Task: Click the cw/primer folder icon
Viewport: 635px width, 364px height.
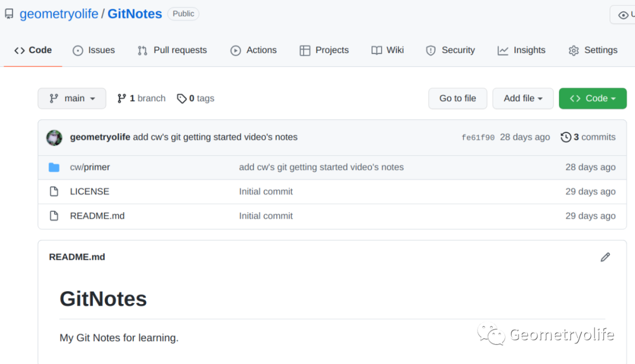Action: (54, 167)
